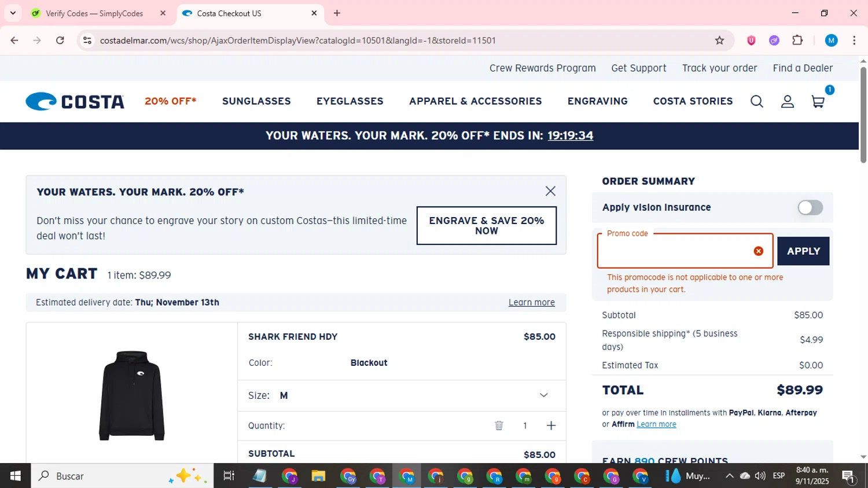This screenshot has width=868, height=488.
Task: Open the 20% OFF menu
Action: coord(171,101)
